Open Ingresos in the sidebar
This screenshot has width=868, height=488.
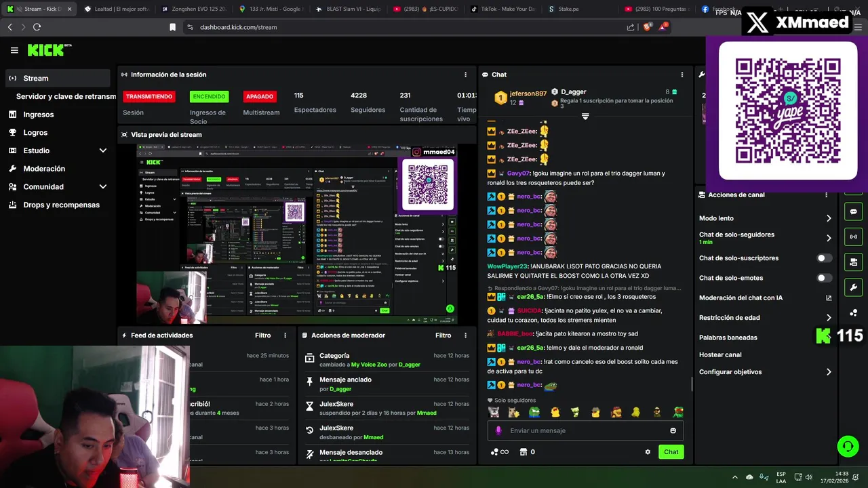[38, 115]
